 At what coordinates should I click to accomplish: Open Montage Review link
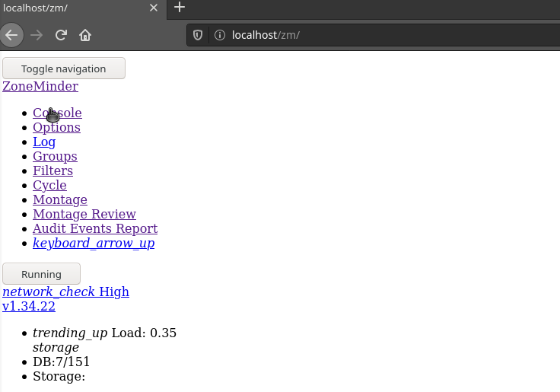[84, 214]
